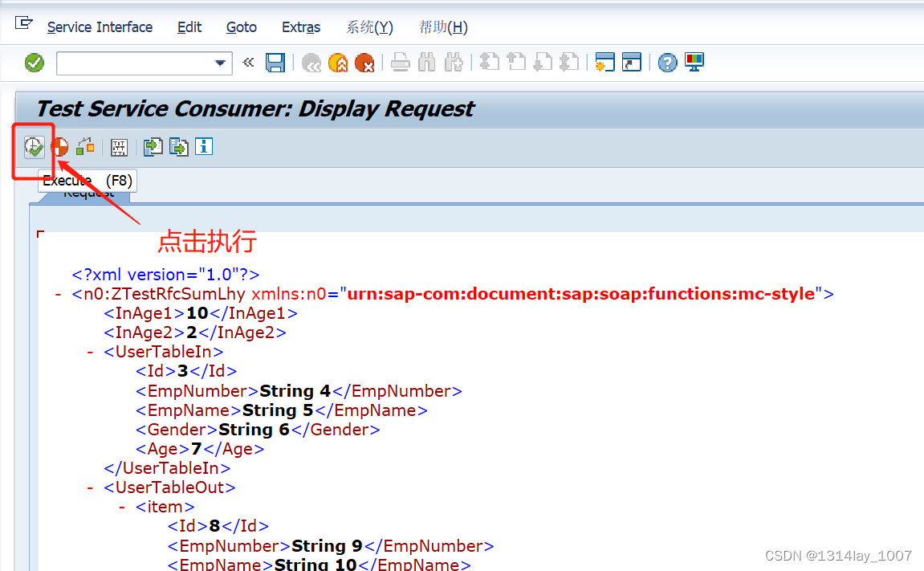Click the Create New Session icon
This screenshot has width=924, height=571.
[x=604, y=62]
